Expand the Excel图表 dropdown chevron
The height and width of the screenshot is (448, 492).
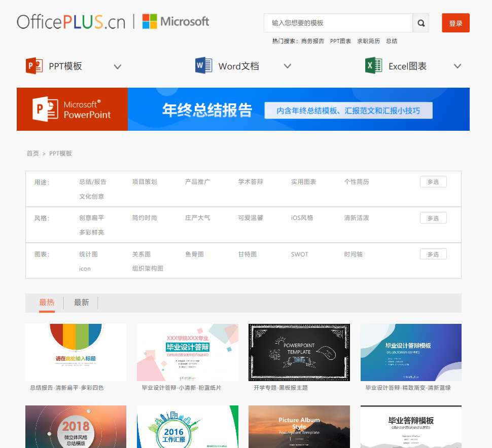pyautogui.click(x=458, y=66)
